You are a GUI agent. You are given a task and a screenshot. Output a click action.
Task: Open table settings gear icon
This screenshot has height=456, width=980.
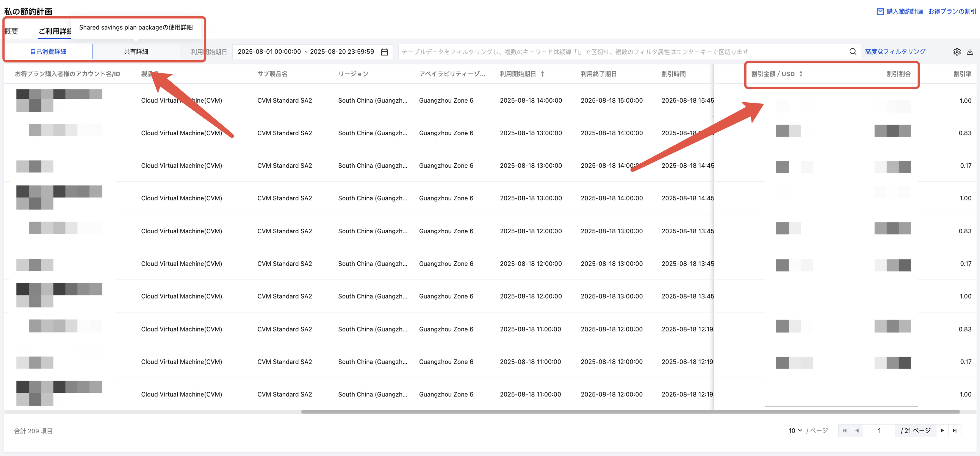957,52
